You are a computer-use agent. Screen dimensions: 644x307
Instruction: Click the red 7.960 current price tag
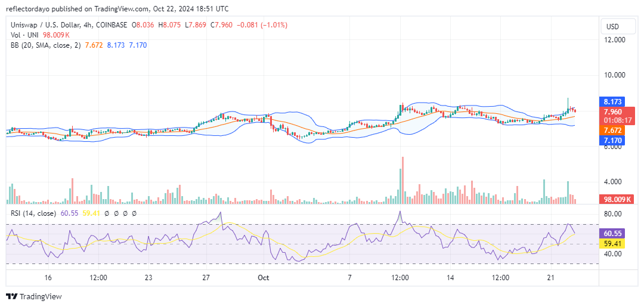point(612,111)
